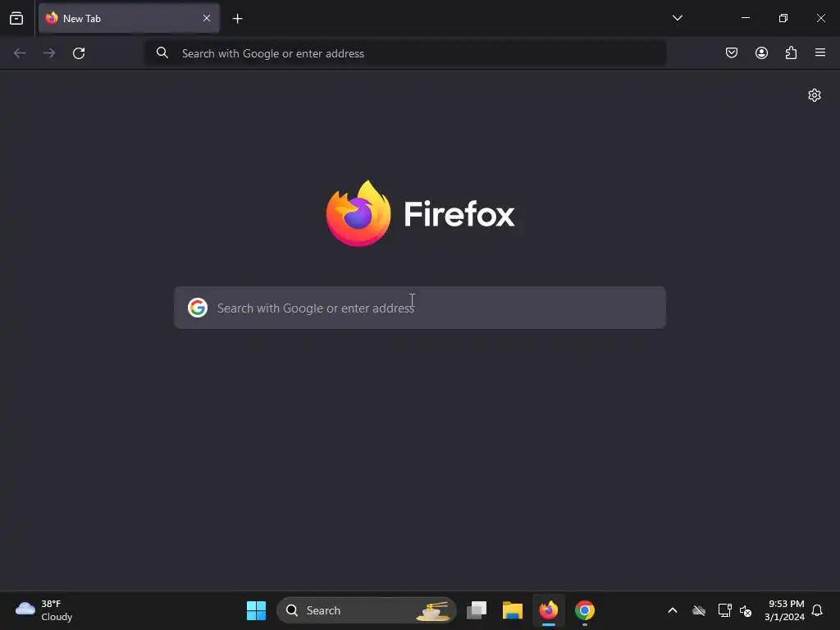Click the Google logo in search box
Image resolution: width=840 pixels, height=630 pixels.
(198, 308)
